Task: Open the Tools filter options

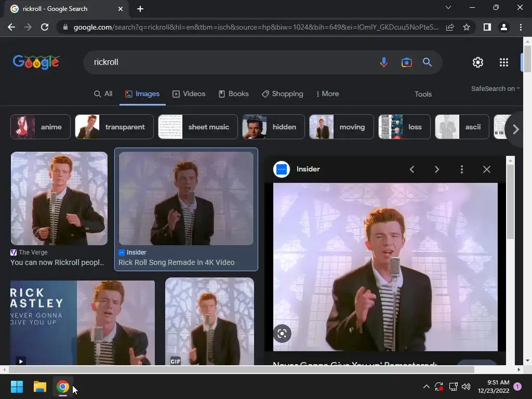Action: coord(423,95)
